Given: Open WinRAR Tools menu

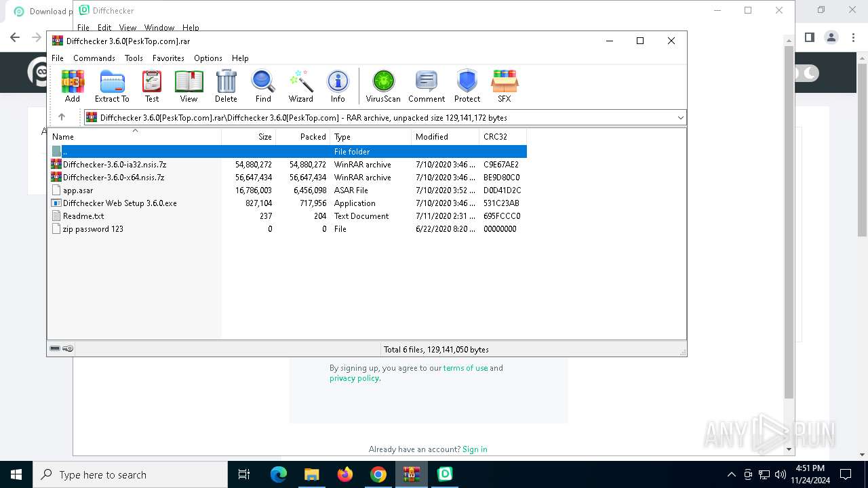Looking at the screenshot, I should [x=134, y=58].
